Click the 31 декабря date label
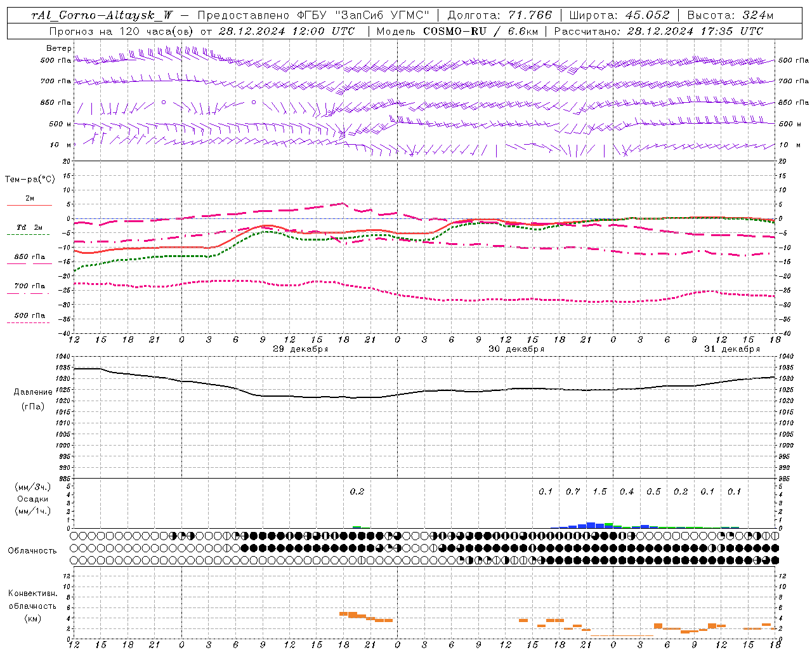812x650 pixels. 732,349
